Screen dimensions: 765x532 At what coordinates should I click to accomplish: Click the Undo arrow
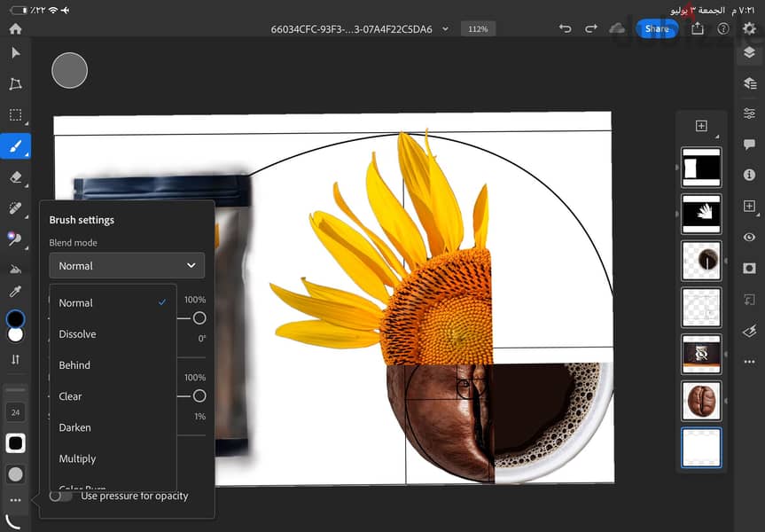pyautogui.click(x=565, y=28)
